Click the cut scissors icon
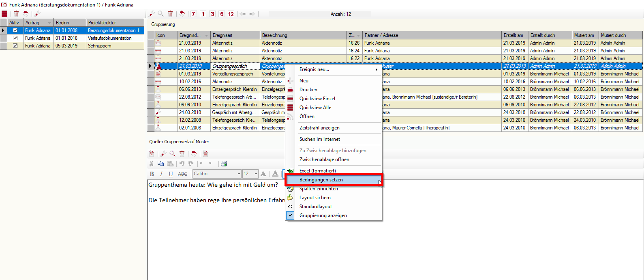The height and width of the screenshot is (280, 644). tap(152, 164)
